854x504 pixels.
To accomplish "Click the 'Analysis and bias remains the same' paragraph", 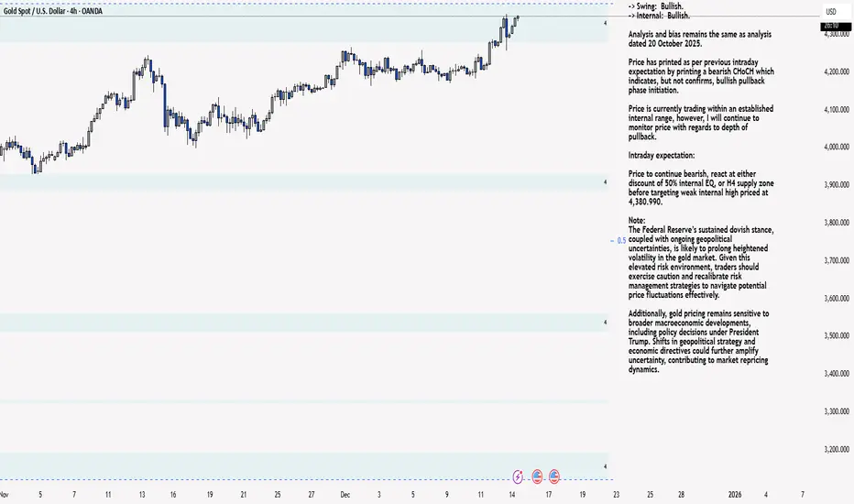I will click(700, 38).
